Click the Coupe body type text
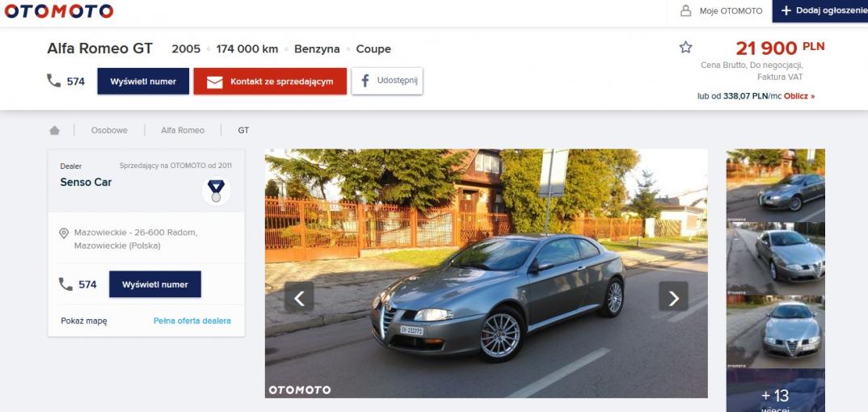This screenshot has height=412, width=868. pyautogui.click(x=373, y=48)
